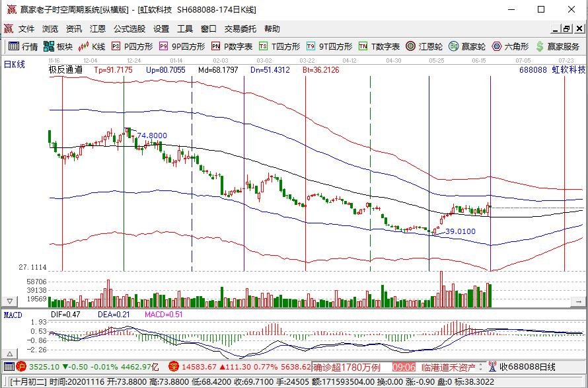The width and height of the screenshot is (588, 388).
Task: Open the 文件 menu
Action: [x=26, y=29]
